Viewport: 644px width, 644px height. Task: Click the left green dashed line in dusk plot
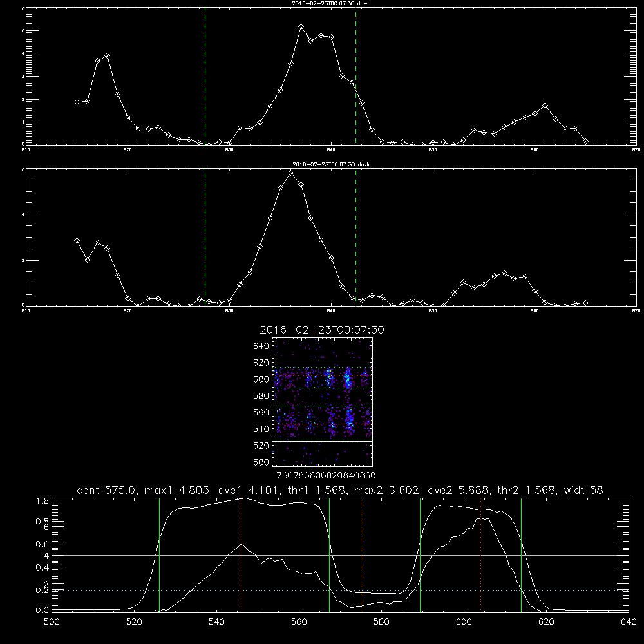205,237
